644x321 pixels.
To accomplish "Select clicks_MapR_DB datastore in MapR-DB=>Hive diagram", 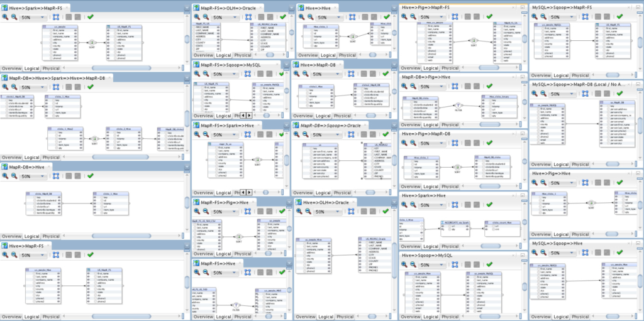I will coord(43,203).
